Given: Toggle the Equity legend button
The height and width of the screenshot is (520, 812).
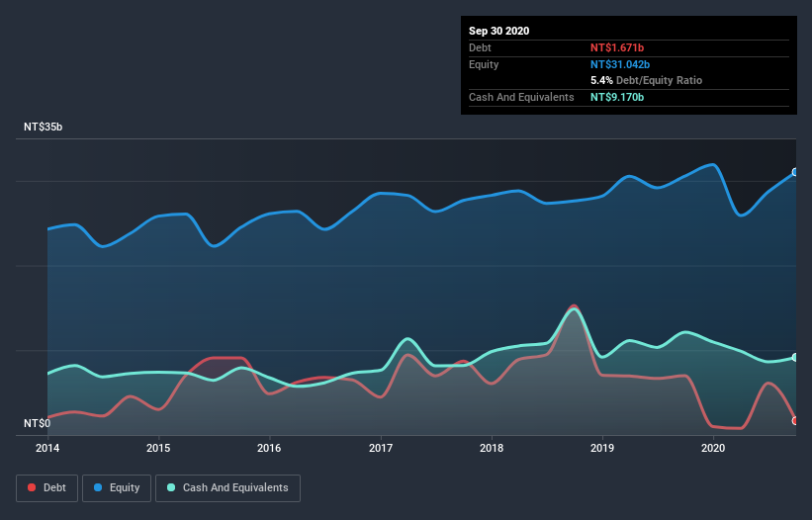Looking at the screenshot, I should coord(117,488).
